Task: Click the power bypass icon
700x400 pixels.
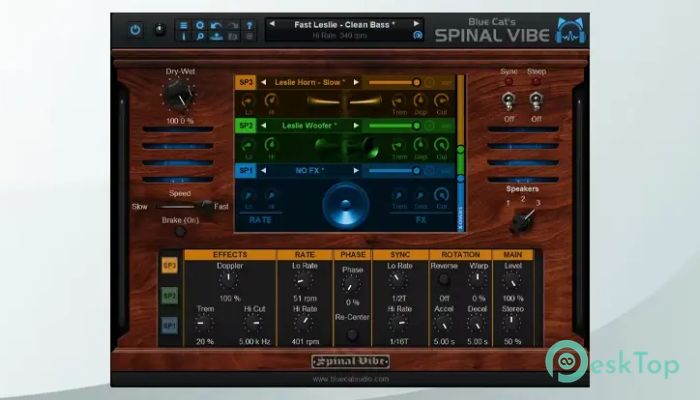Action: pyautogui.click(x=135, y=29)
